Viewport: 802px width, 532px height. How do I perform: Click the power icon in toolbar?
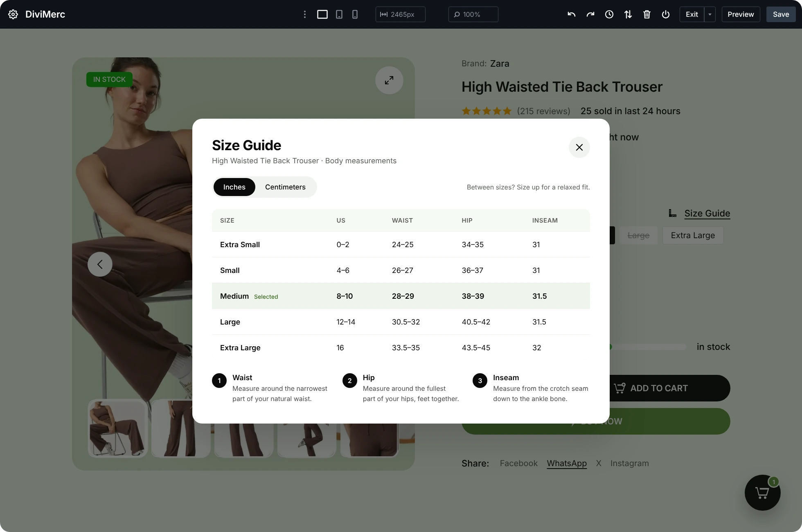click(666, 14)
